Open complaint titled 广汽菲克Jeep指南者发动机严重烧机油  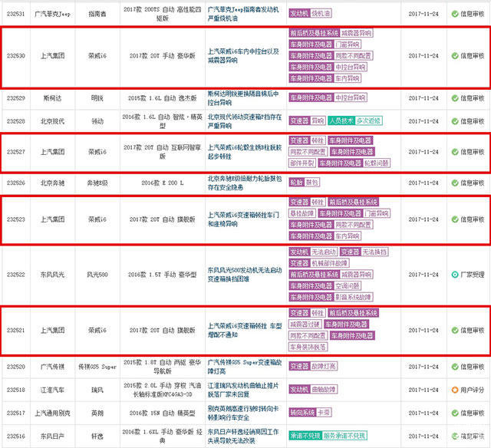243,14
